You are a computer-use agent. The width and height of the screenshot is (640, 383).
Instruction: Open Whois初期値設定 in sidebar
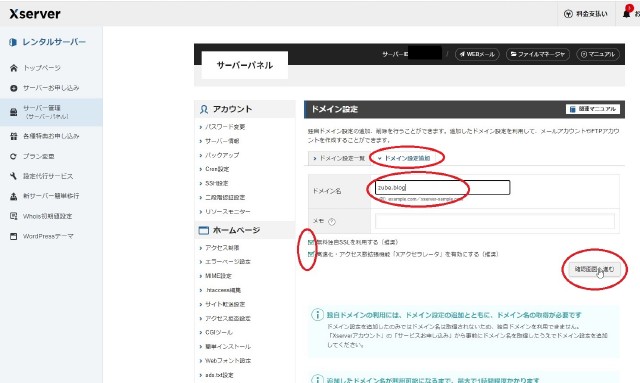click(47, 216)
